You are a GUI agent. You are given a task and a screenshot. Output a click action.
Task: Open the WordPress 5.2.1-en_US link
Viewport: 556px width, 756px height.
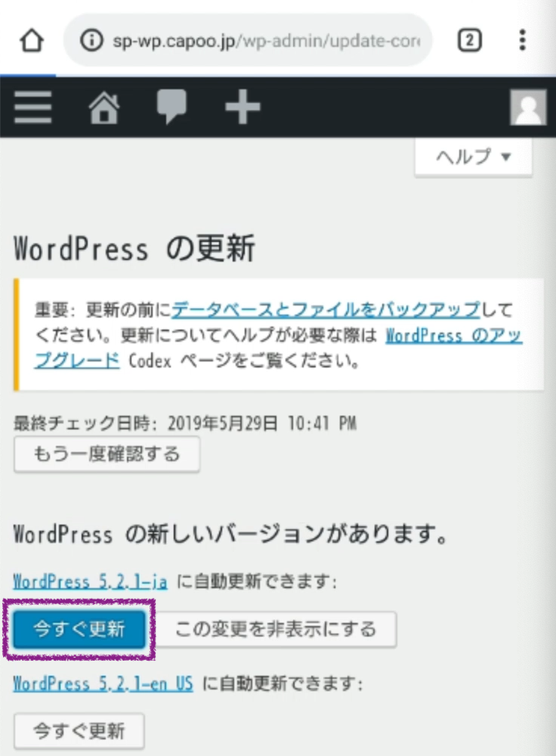(103, 684)
